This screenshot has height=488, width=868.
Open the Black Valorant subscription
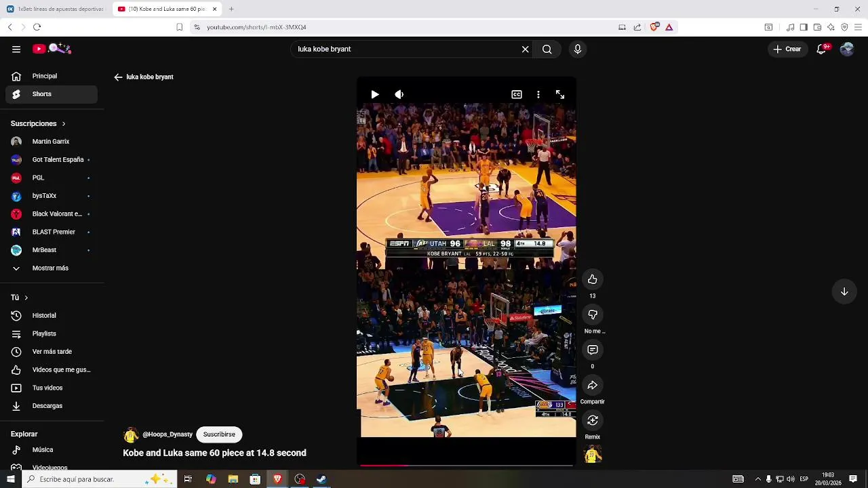[x=52, y=214]
